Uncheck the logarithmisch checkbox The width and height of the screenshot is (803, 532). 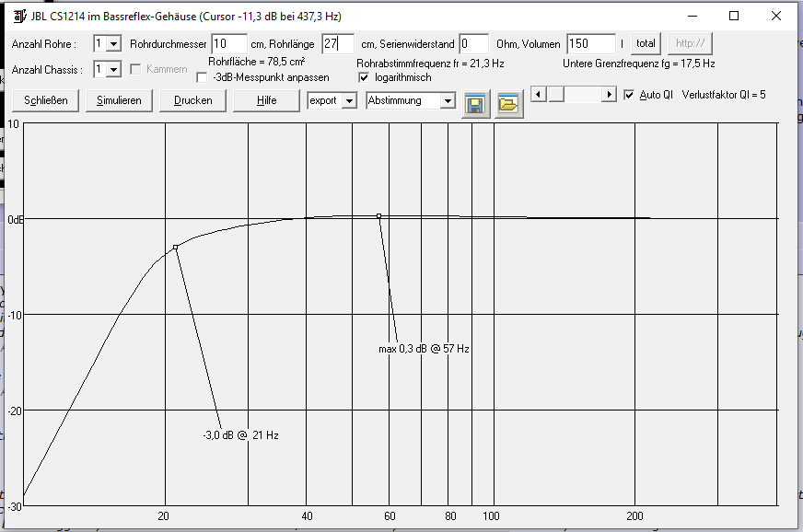click(x=364, y=78)
